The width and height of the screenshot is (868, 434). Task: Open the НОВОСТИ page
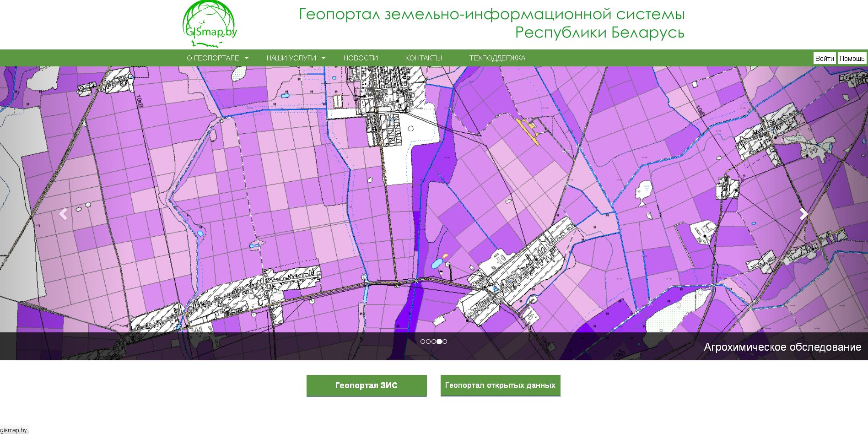tap(361, 58)
